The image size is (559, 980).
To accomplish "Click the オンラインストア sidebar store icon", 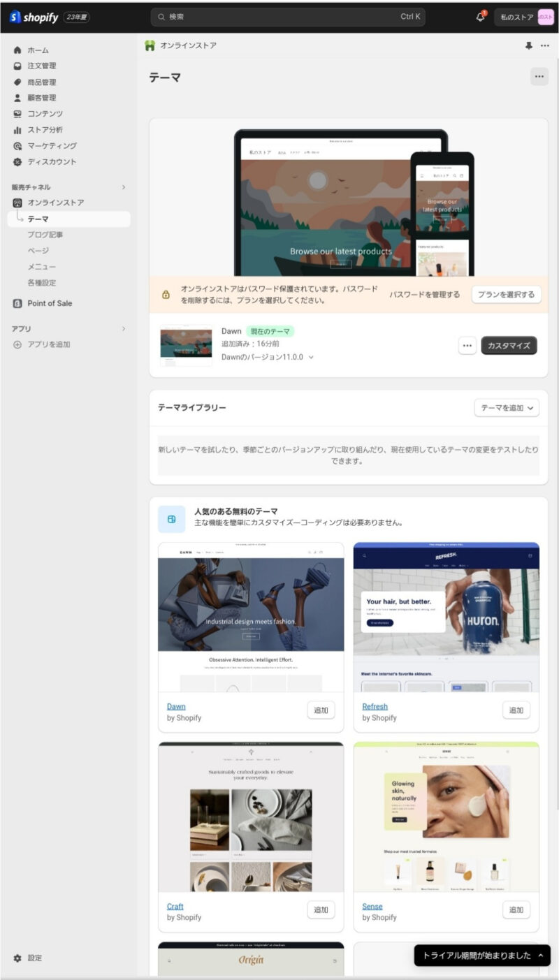I will point(17,203).
